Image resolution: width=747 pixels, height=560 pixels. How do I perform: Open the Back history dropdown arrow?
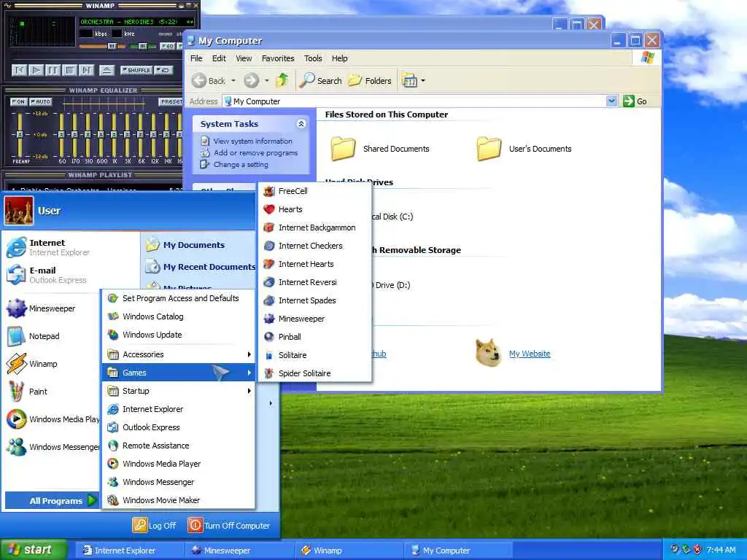click(233, 80)
